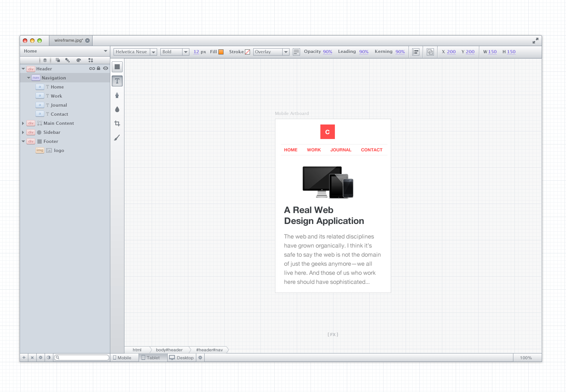Click the 100% zoom level
This screenshot has height=392, width=566.
click(x=526, y=358)
